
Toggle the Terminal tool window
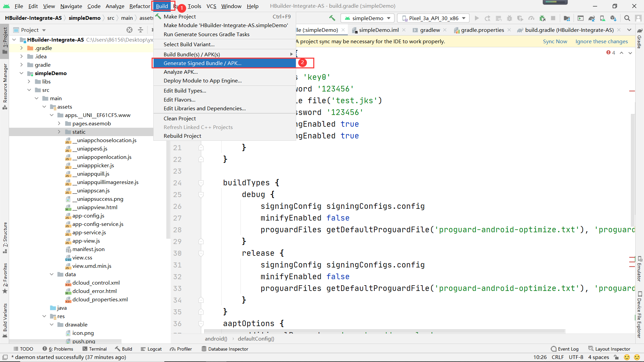[x=95, y=349]
